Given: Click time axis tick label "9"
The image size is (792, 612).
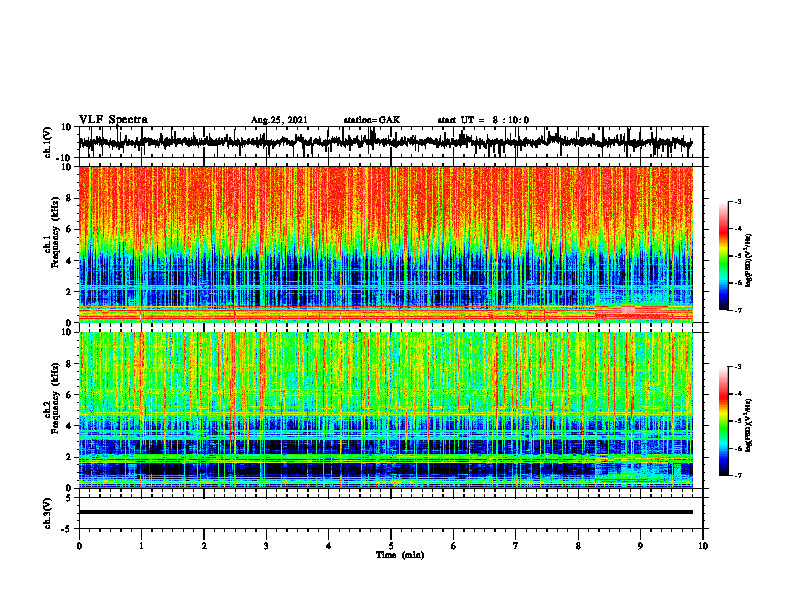Looking at the screenshot, I should point(640,546).
